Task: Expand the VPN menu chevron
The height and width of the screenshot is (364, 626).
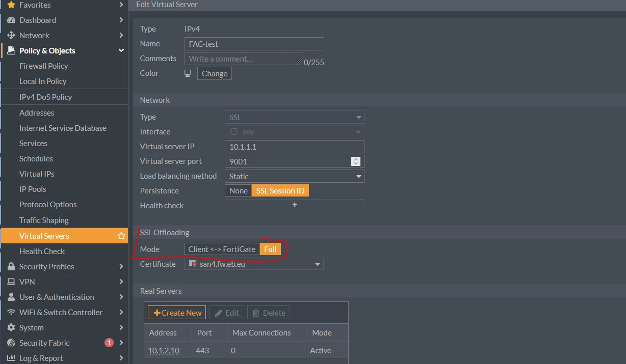Action: 121,282
